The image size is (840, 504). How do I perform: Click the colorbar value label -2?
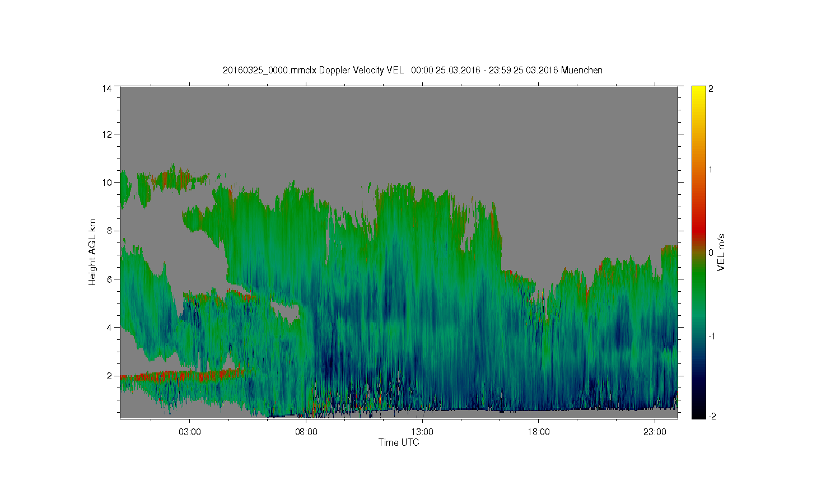712,416
